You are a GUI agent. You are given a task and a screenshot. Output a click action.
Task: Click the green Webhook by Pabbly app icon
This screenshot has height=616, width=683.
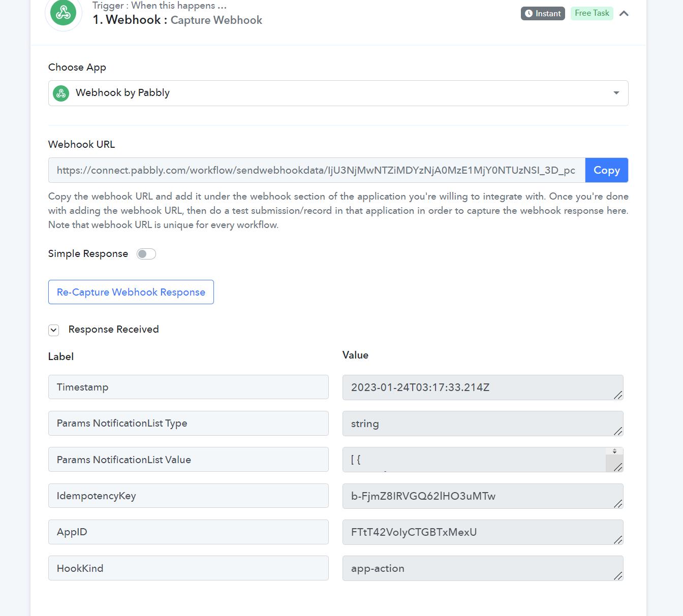[x=61, y=93]
